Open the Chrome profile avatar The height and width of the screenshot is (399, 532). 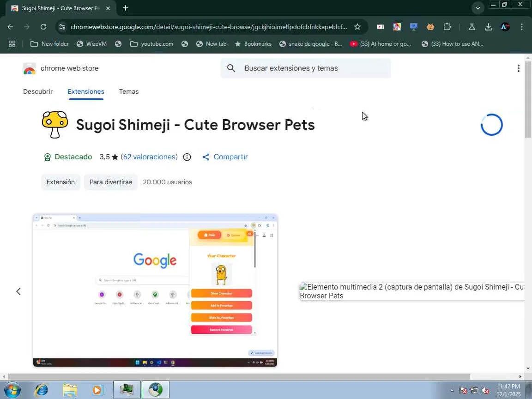pyautogui.click(x=505, y=27)
